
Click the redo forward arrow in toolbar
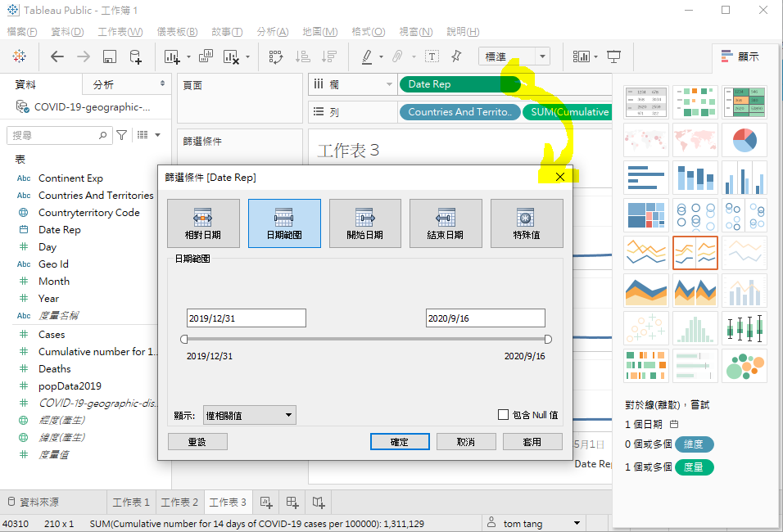[84, 56]
